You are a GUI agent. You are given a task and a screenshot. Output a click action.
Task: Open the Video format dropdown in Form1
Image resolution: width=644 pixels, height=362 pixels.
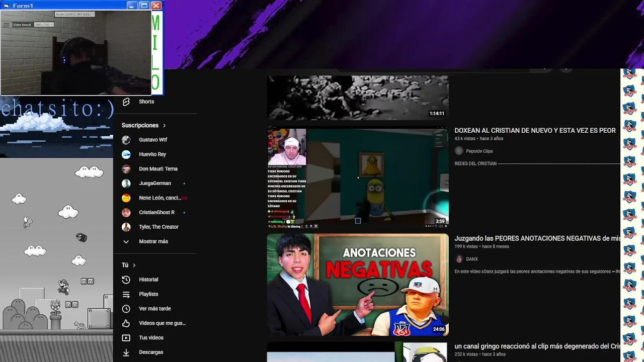44,25
